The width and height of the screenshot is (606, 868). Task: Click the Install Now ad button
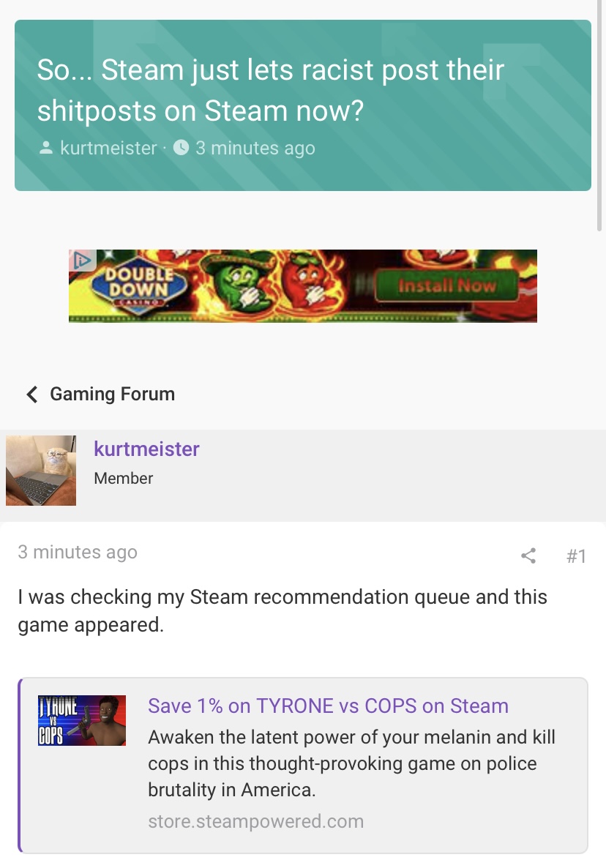coord(446,285)
